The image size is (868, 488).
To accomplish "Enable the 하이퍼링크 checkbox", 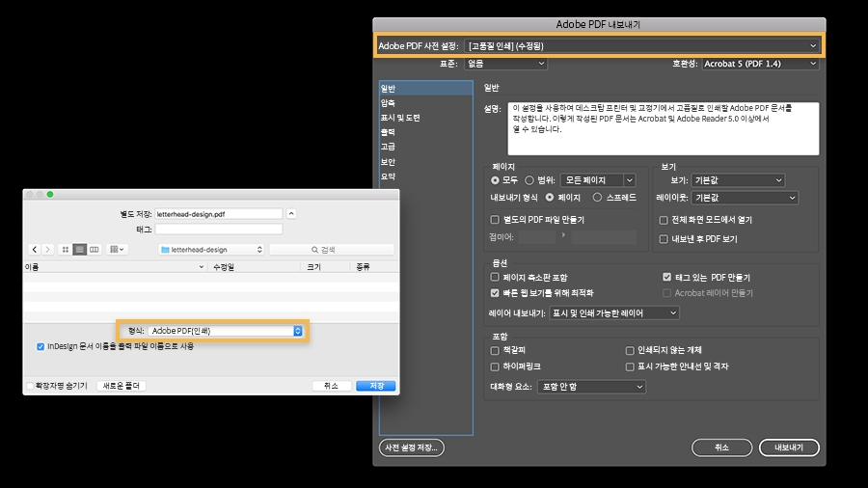I will click(495, 366).
